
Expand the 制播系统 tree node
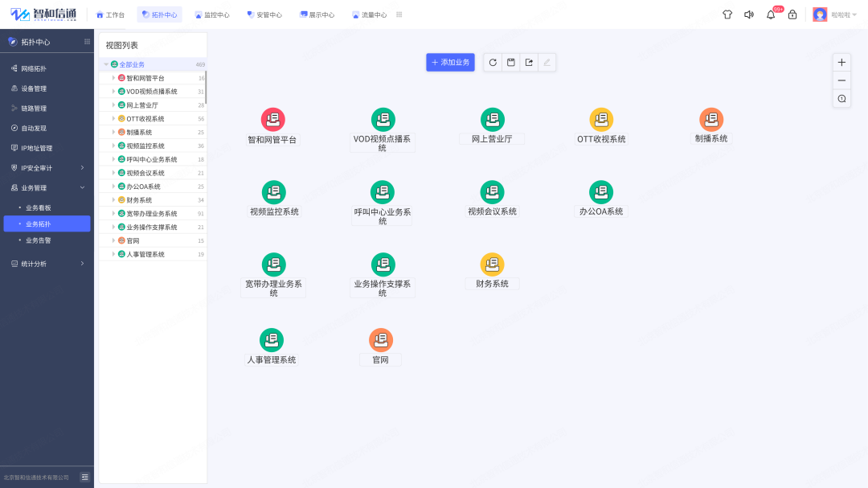(113, 133)
